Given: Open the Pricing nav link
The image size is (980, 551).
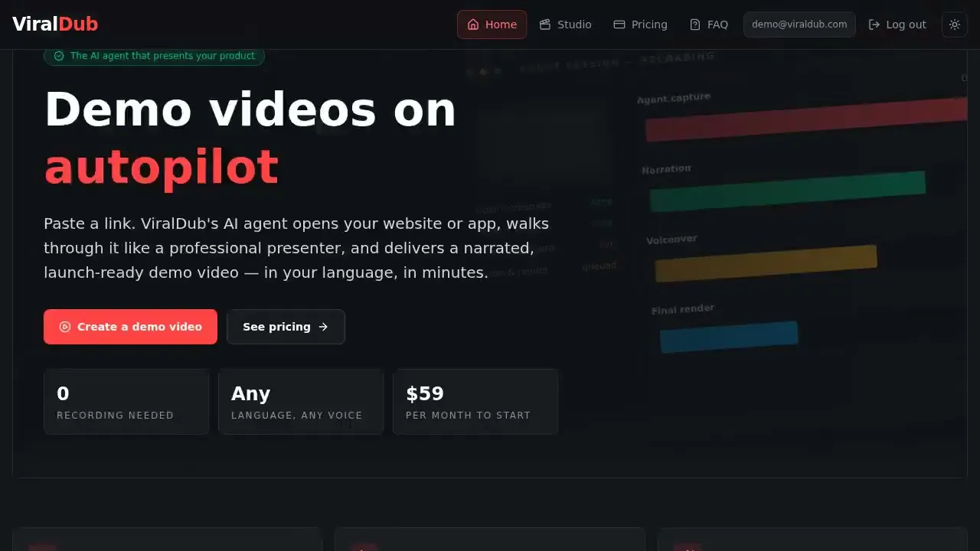Looking at the screenshot, I should 640,24.
